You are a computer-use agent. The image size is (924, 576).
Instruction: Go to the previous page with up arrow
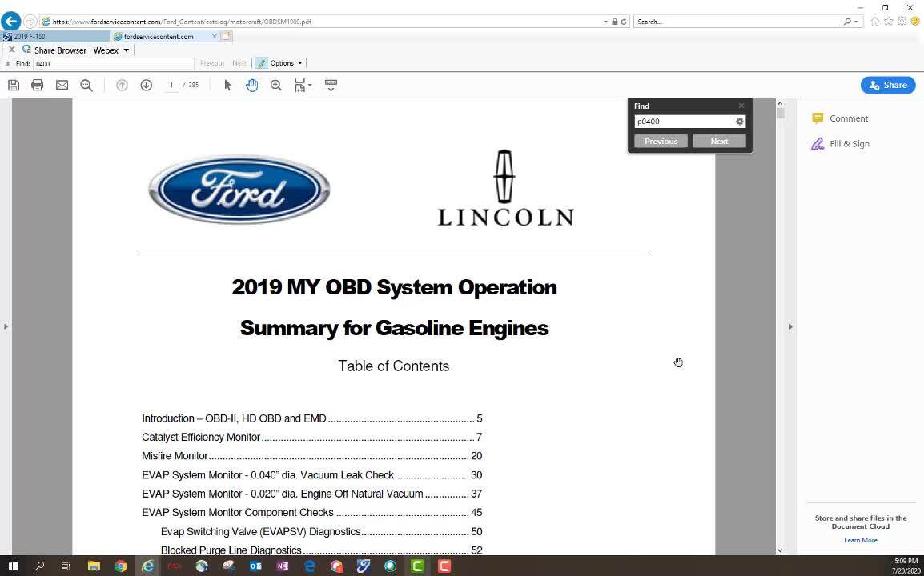122,86
